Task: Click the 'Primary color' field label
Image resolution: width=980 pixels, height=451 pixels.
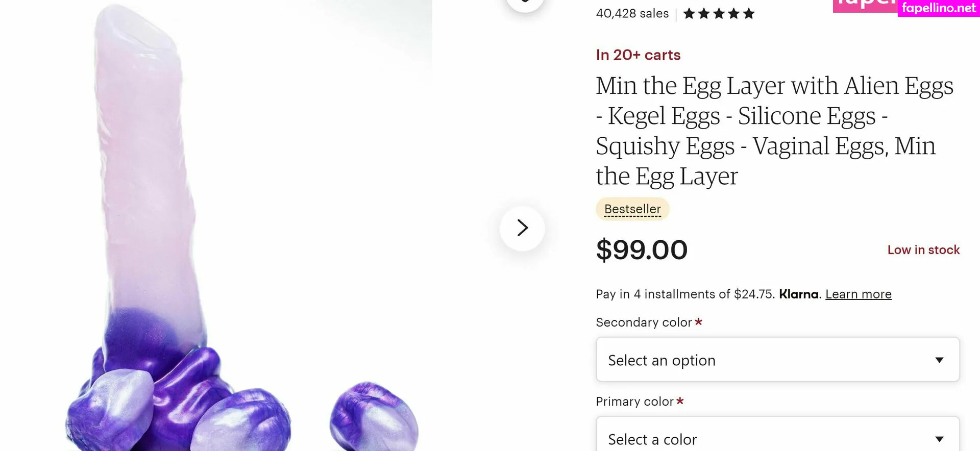Action: click(x=634, y=402)
